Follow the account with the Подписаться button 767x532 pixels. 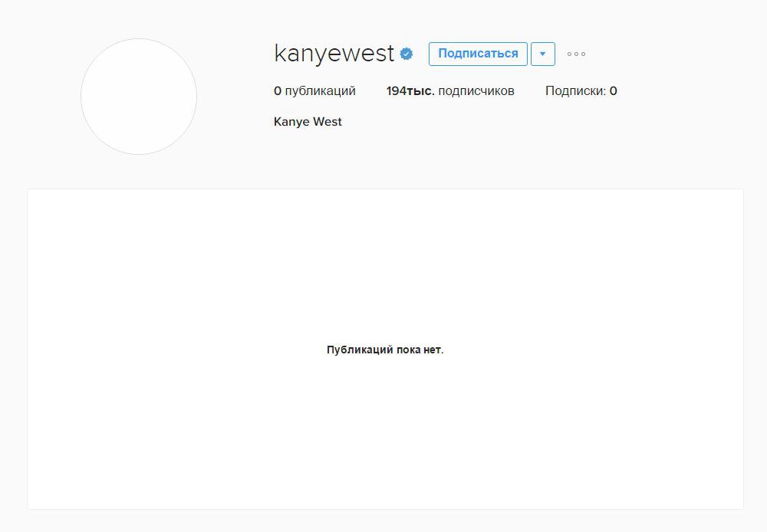click(x=478, y=54)
